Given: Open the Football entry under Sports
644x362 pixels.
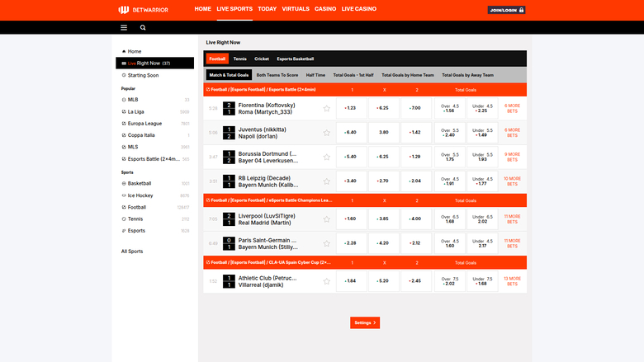Looking at the screenshot, I should click(x=137, y=208).
